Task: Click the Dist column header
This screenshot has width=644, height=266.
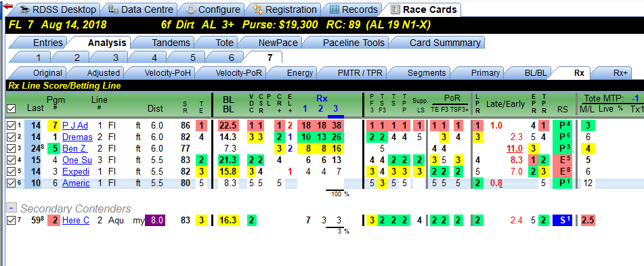Action: point(155,109)
